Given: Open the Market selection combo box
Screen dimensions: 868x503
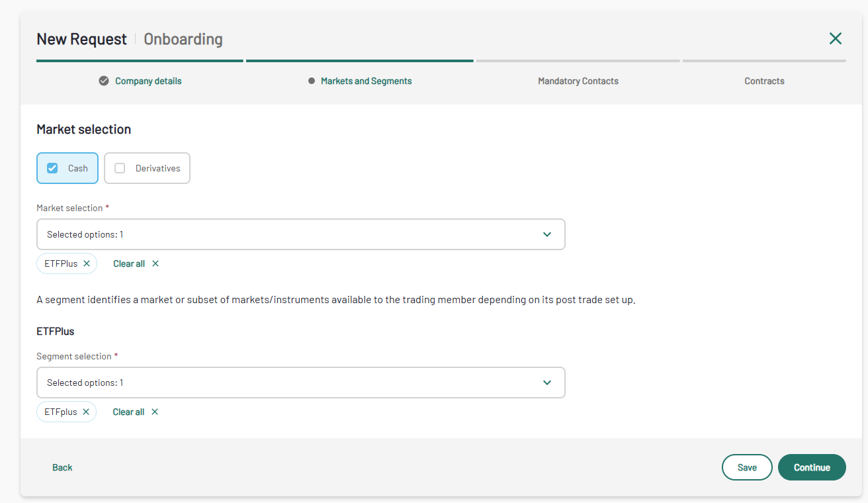Looking at the screenshot, I should click(301, 234).
